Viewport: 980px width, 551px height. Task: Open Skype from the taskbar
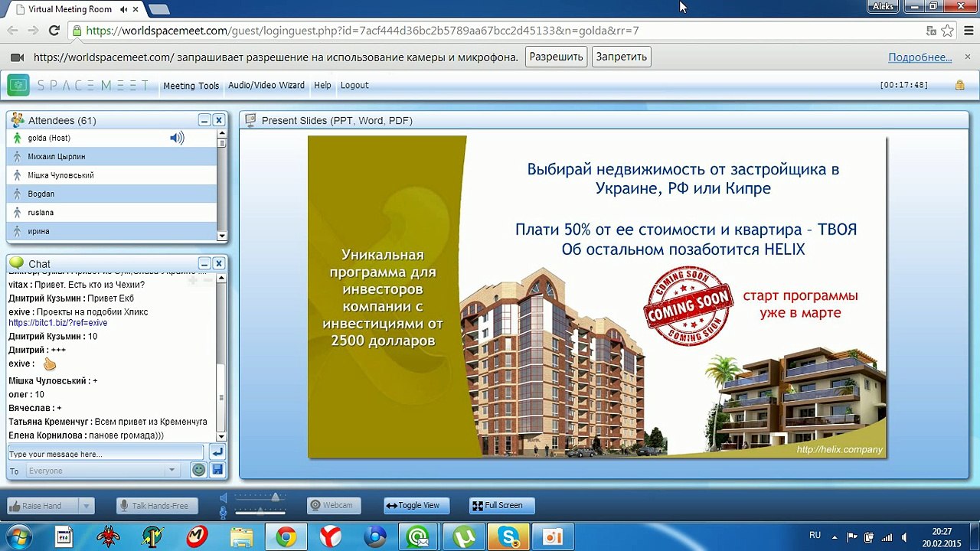tap(509, 536)
